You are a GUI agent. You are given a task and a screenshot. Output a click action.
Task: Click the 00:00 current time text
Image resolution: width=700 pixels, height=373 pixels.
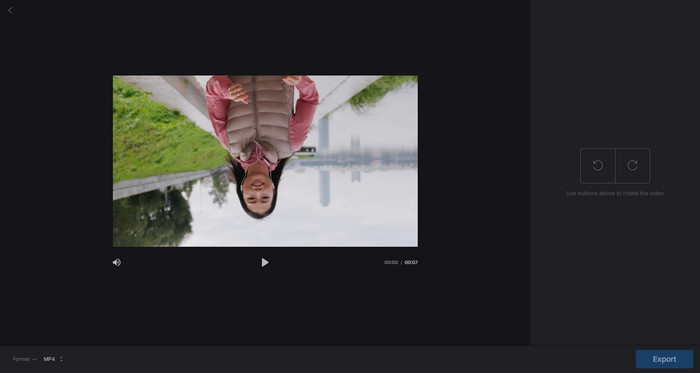coord(391,262)
